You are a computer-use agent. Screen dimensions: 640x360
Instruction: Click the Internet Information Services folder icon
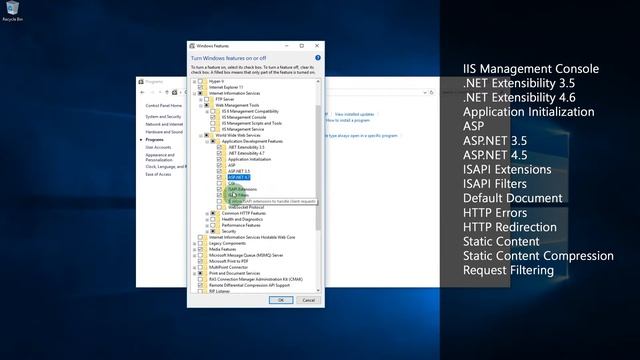click(x=205, y=93)
